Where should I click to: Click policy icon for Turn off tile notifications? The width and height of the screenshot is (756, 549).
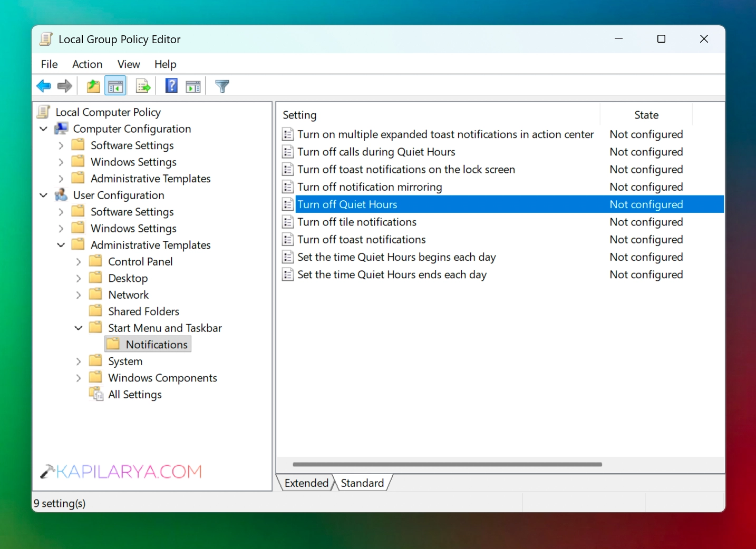click(288, 222)
